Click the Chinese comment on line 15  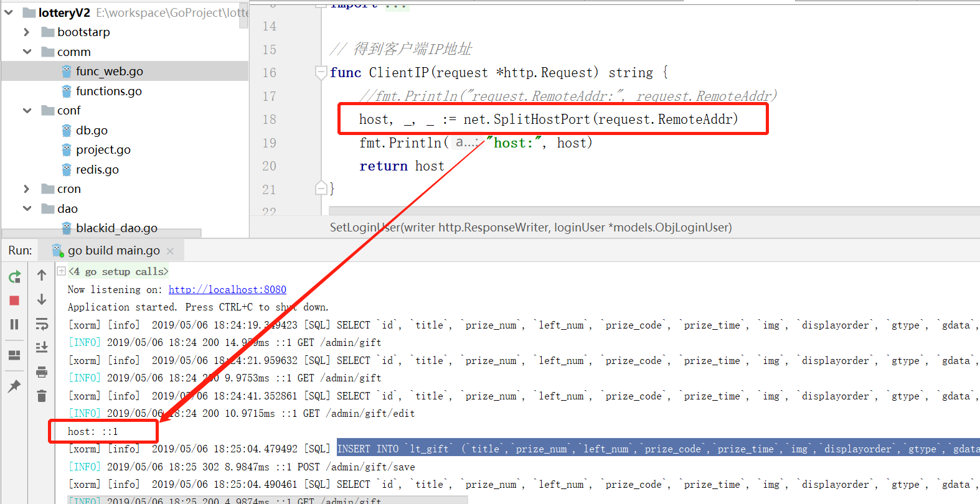[x=401, y=49]
